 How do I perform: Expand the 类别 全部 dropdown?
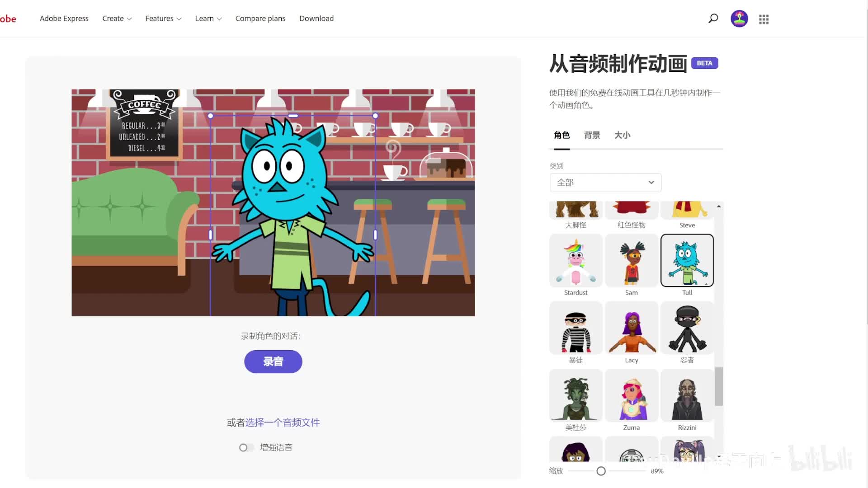(x=605, y=183)
